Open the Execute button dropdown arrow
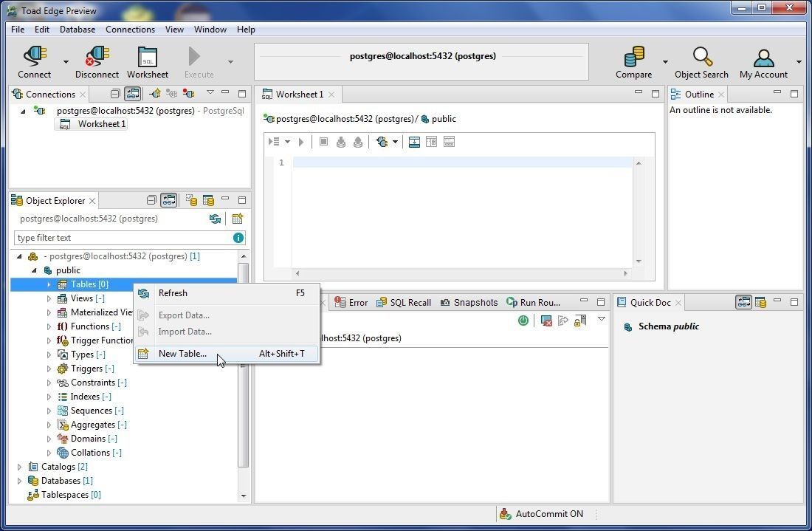This screenshot has height=531, width=812. (x=230, y=61)
